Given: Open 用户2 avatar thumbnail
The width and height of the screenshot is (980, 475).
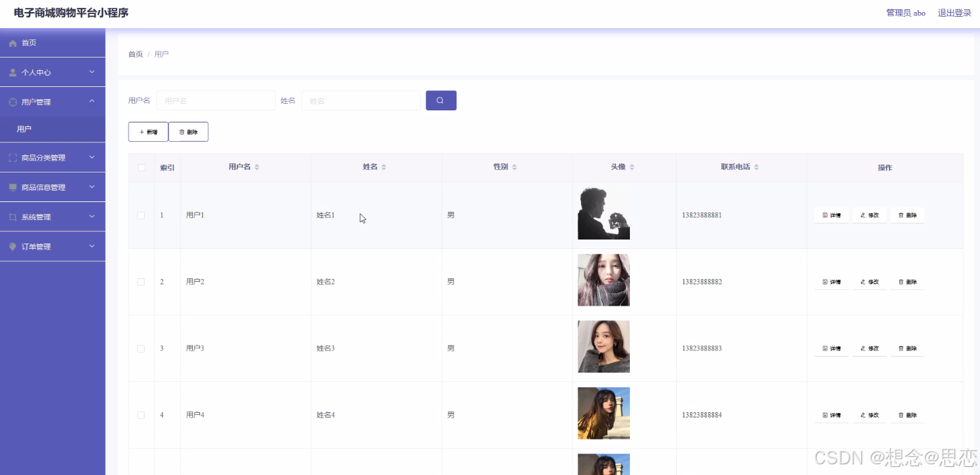Looking at the screenshot, I should tap(604, 280).
